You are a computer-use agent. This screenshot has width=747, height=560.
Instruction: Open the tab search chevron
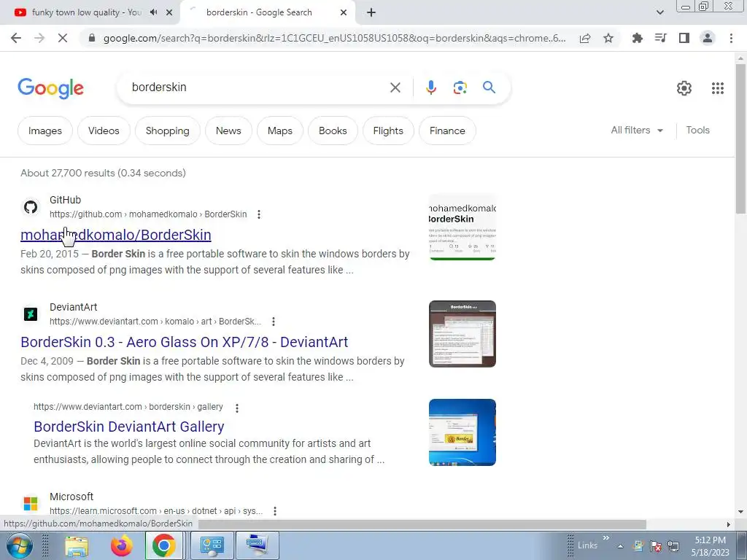[x=659, y=12]
